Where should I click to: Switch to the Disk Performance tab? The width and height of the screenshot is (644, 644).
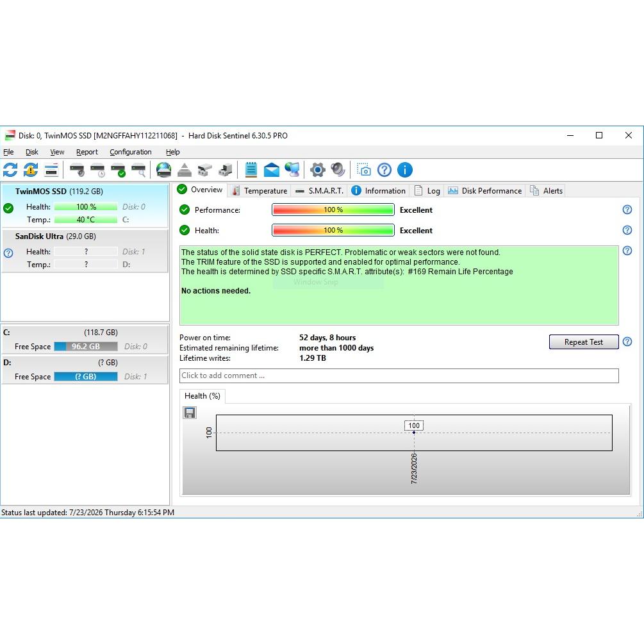(x=484, y=190)
